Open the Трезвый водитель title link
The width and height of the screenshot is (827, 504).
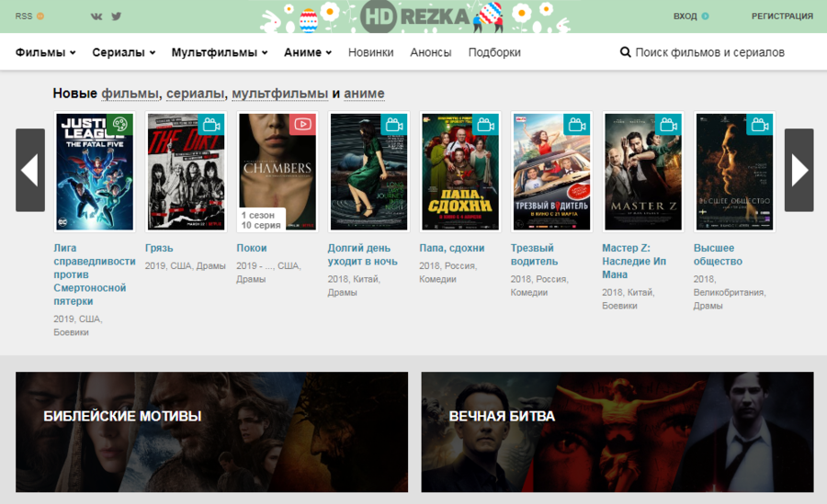coord(534,254)
